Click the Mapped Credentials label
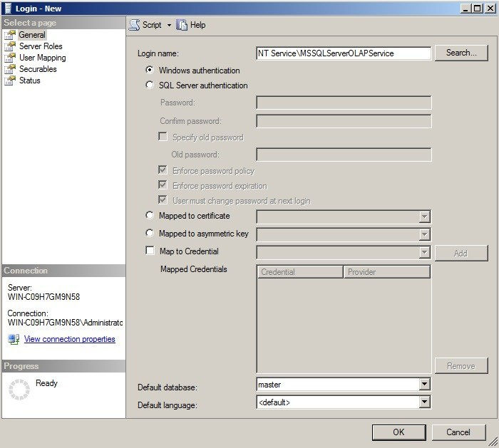The image size is (499, 448). pos(194,269)
